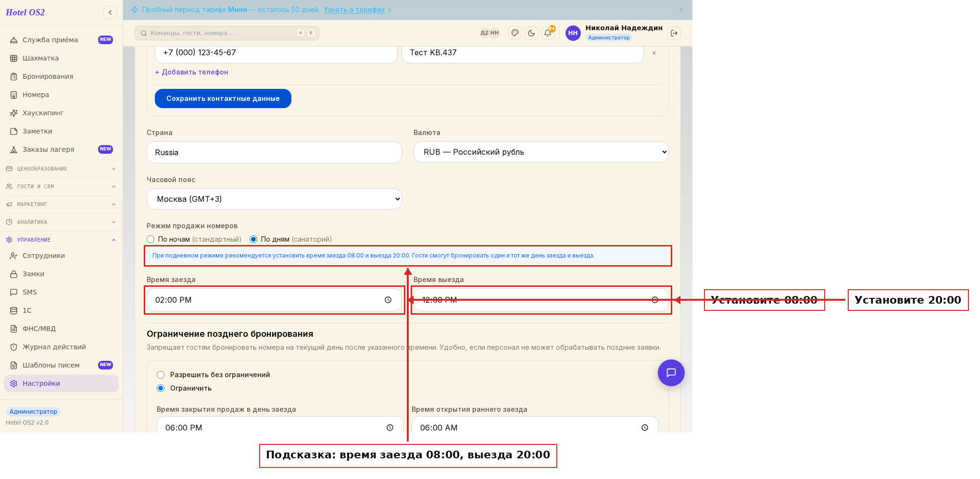Open Номера page
This screenshot has height=479, width=980.
click(x=61, y=95)
